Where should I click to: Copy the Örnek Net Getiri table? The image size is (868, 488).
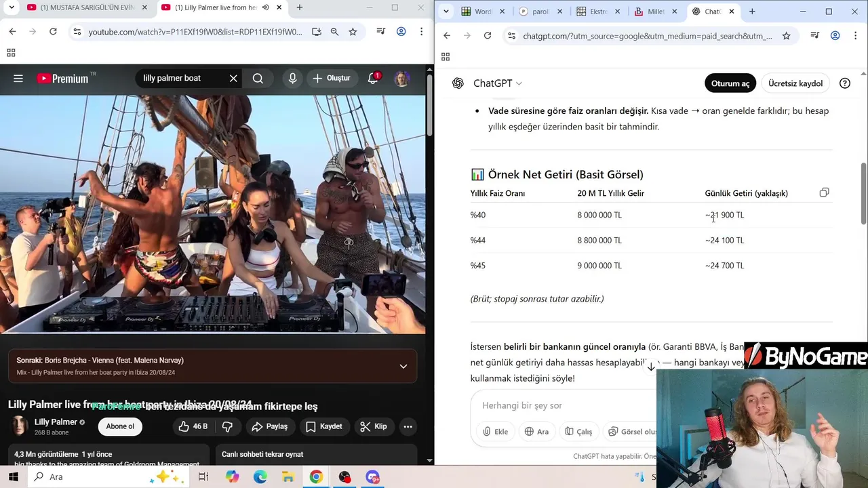[x=824, y=192]
